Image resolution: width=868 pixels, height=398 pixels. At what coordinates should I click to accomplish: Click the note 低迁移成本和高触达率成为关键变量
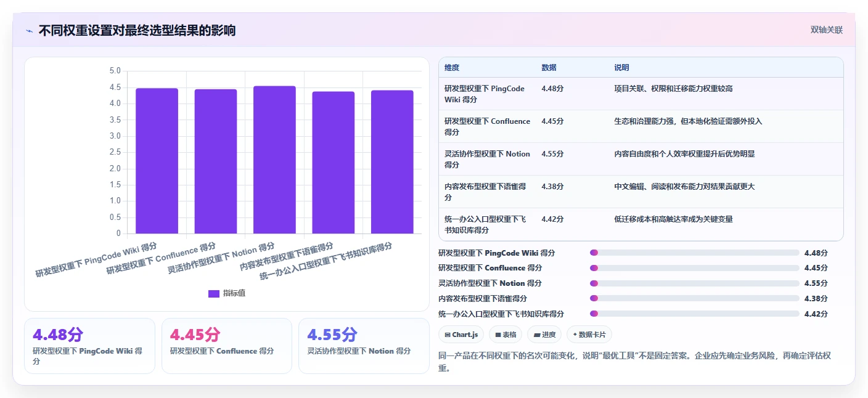(673, 219)
